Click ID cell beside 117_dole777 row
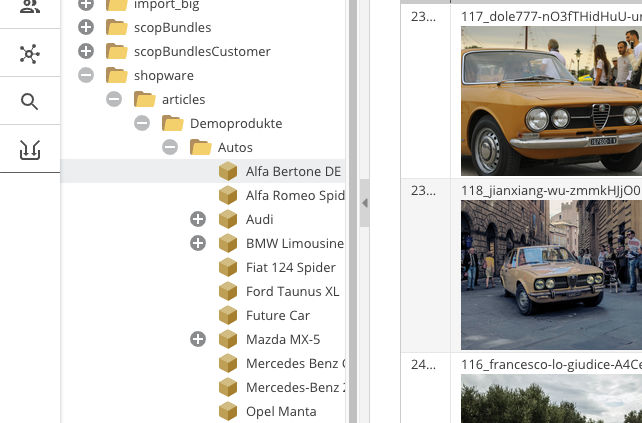 [425, 91]
